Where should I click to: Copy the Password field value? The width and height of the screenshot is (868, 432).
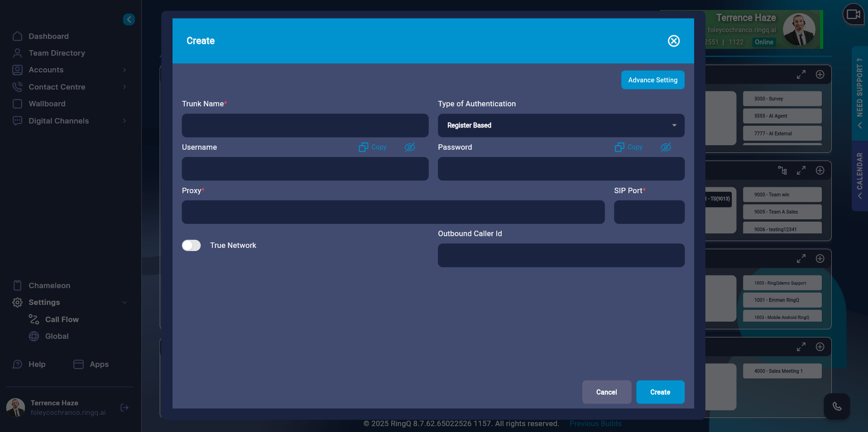pyautogui.click(x=628, y=147)
